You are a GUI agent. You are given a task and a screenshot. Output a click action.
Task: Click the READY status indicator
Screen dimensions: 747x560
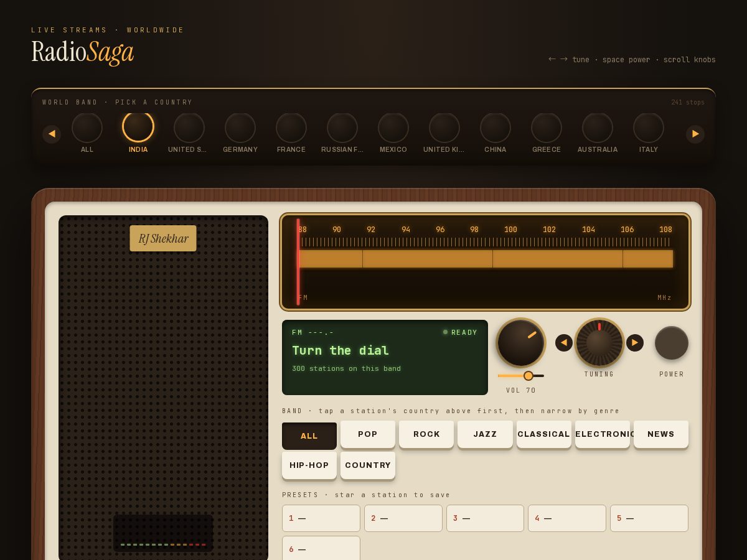point(460,332)
